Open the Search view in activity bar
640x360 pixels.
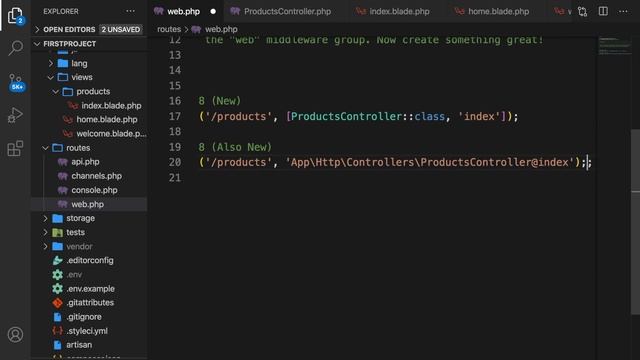[x=15, y=48]
